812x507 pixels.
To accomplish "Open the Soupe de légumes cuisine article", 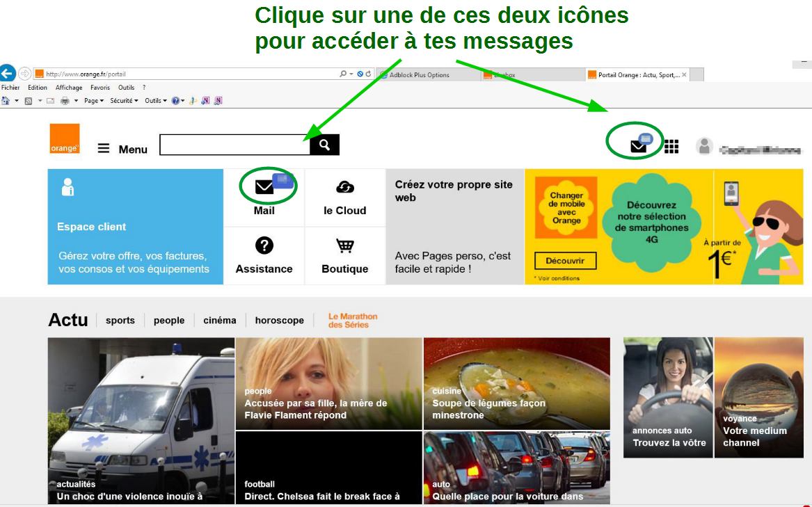I will click(517, 384).
